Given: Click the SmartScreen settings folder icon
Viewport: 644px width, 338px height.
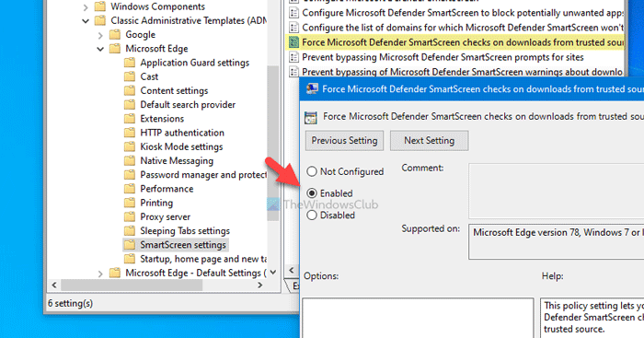Looking at the screenshot, I should [x=130, y=245].
